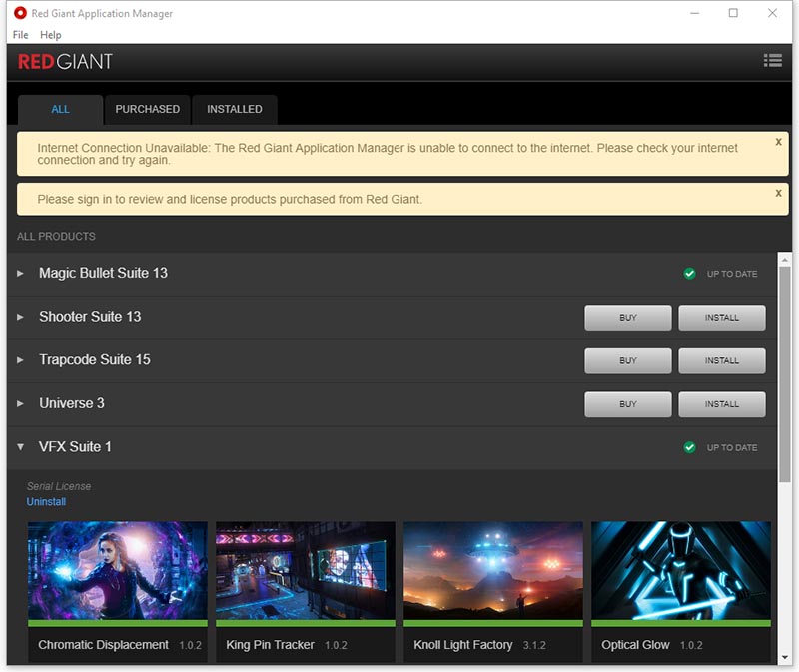The height and width of the screenshot is (672, 799).
Task: Switch to the PURCHASED tab
Action: click(x=147, y=109)
